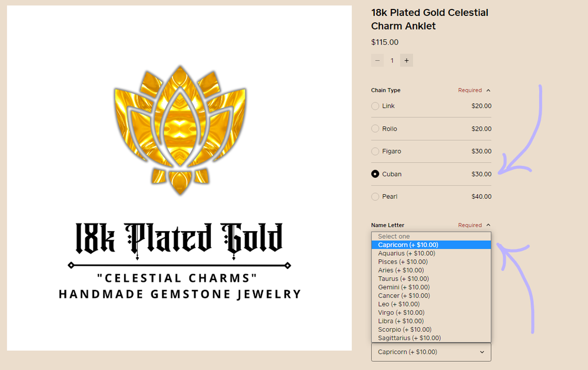Collapse the Name Letter section chevron

489,225
